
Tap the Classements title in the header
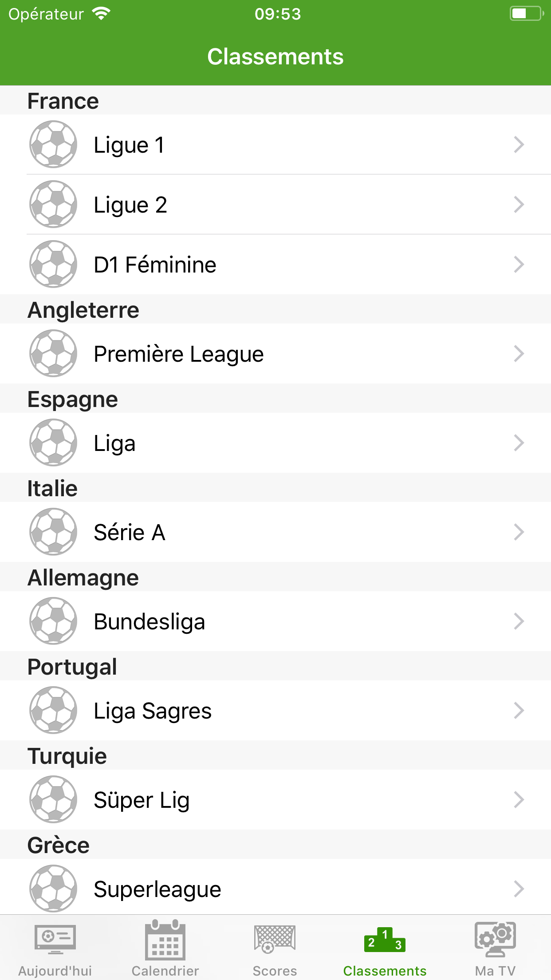coord(275,57)
